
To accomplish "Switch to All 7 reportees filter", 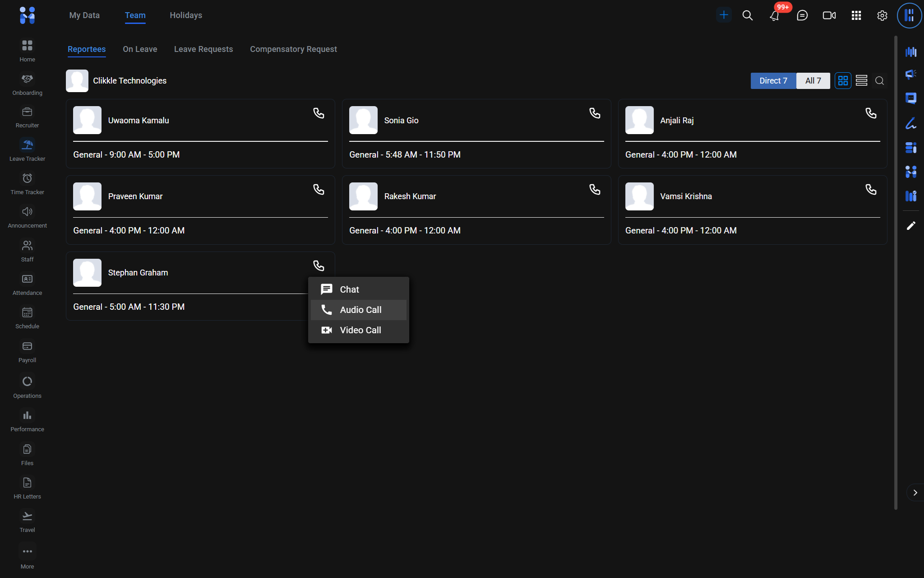I will (813, 81).
